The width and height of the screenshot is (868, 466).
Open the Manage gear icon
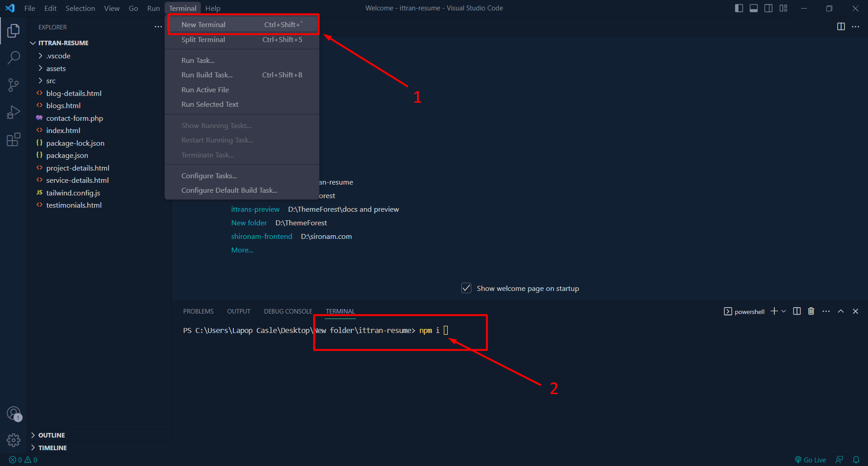coord(14,440)
